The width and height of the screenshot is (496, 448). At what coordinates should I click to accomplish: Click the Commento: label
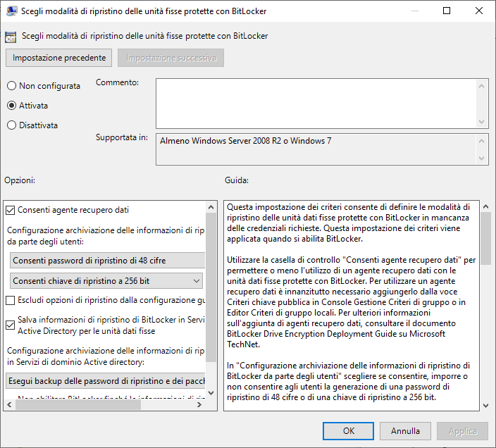(118, 82)
